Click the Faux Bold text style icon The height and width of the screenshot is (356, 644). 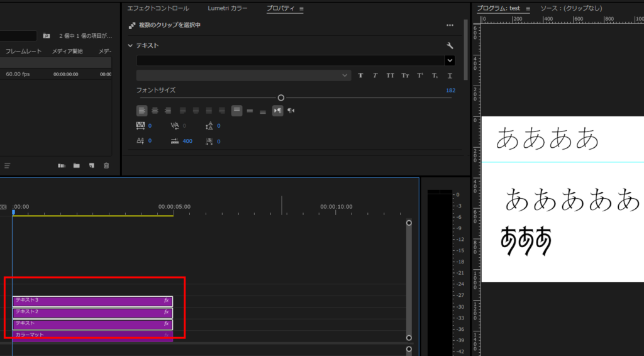(361, 75)
